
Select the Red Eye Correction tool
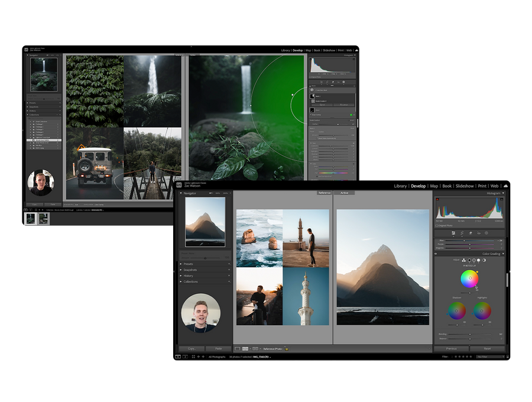pyautogui.click(x=471, y=233)
